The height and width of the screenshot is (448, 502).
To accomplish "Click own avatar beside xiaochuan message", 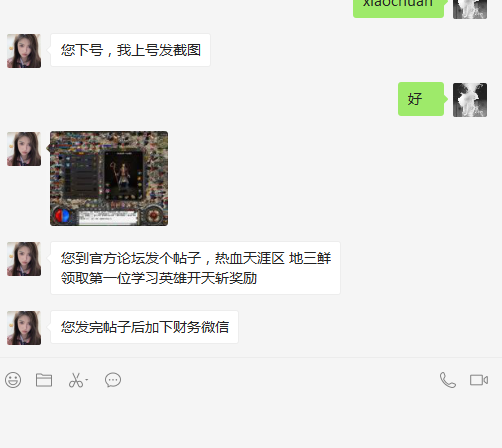I will click(x=470, y=9).
